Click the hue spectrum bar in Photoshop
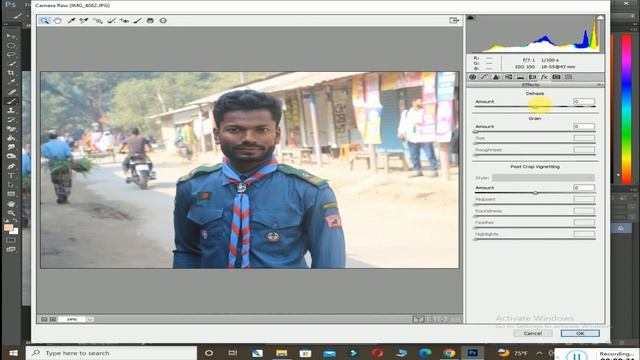 (x=626, y=109)
